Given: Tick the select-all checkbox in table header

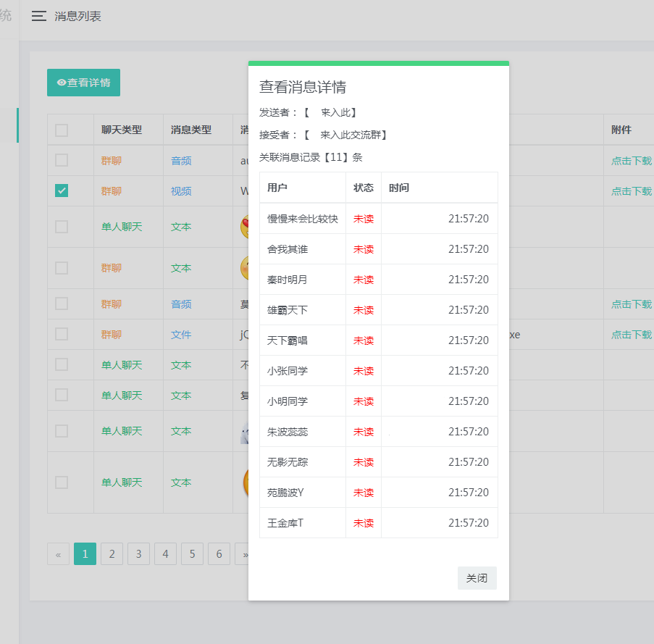Looking at the screenshot, I should coord(62,130).
